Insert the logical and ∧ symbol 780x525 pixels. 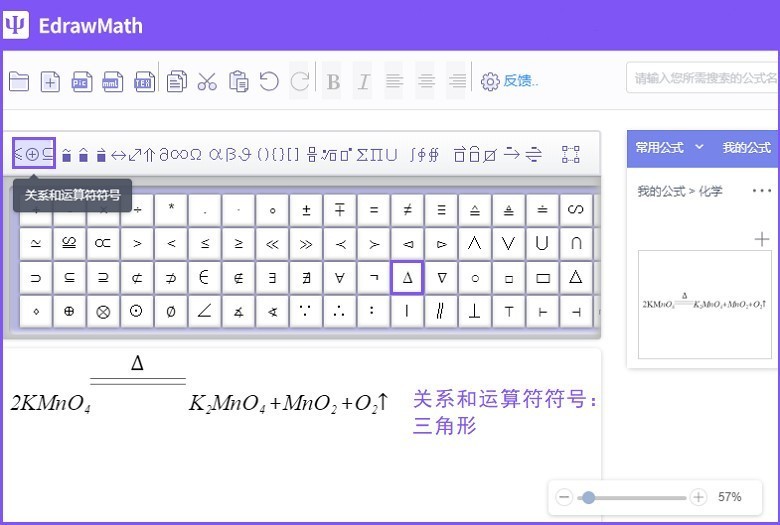(475, 243)
